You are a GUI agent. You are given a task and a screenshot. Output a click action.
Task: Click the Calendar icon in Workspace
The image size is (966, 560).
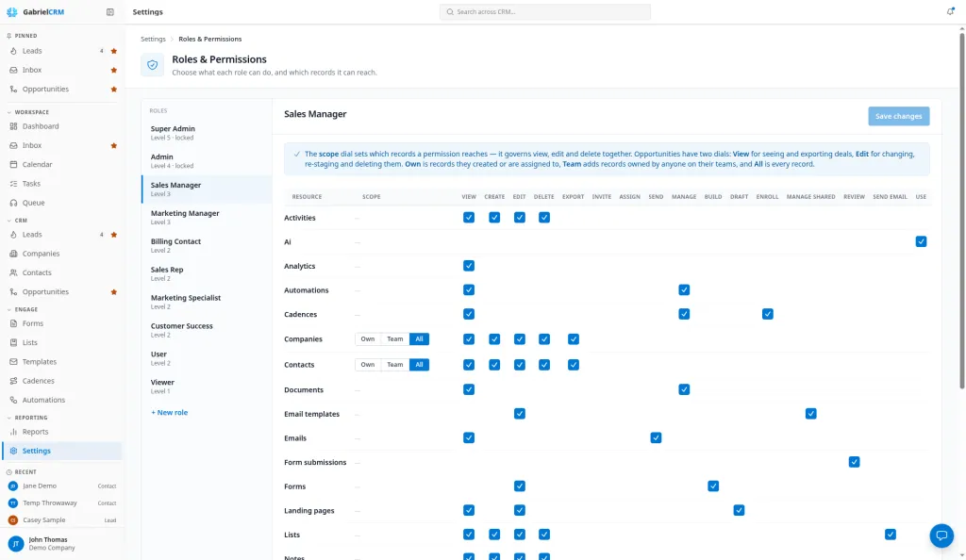tap(13, 164)
